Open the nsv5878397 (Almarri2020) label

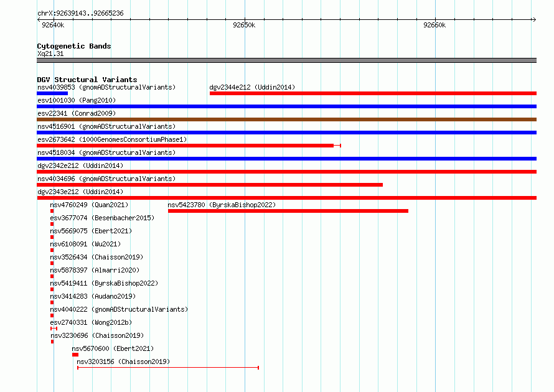pyautogui.click(x=95, y=270)
